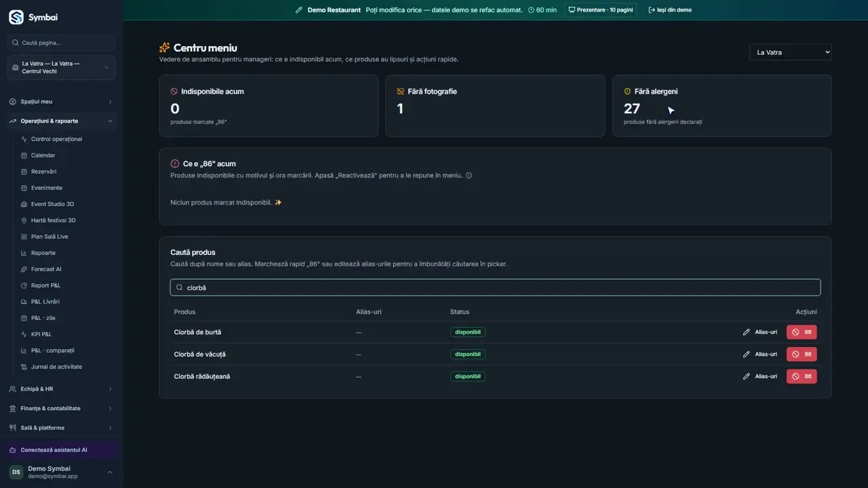
Task: Edit aliases for Ciorbă de burtă
Action: coord(760,332)
